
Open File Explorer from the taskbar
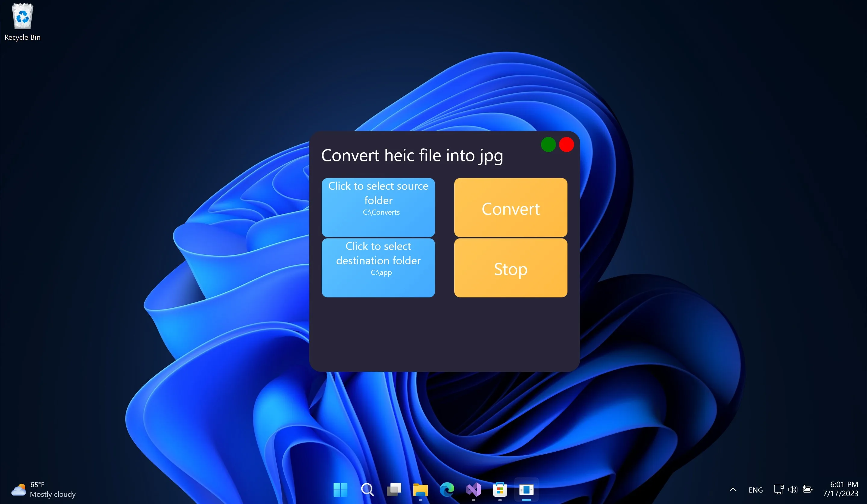[x=421, y=490]
